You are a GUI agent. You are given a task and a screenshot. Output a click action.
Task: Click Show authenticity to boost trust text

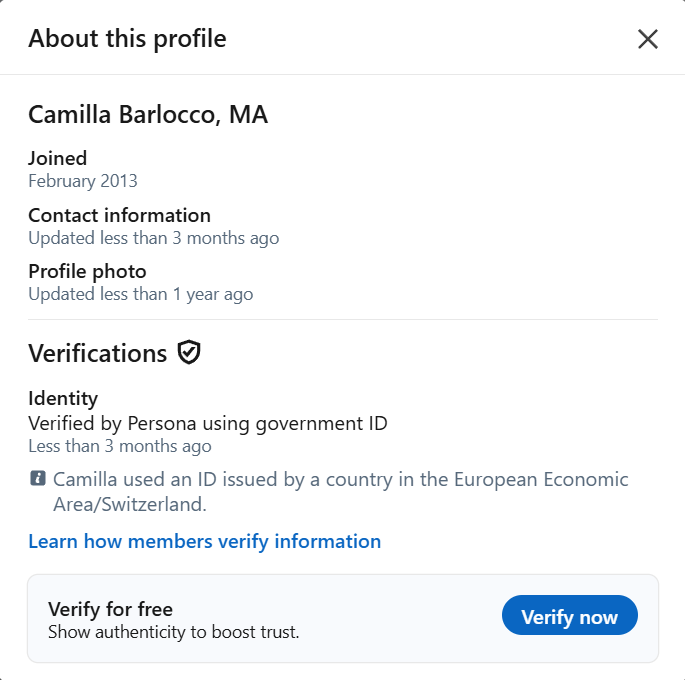pyautogui.click(x=174, y=632)
